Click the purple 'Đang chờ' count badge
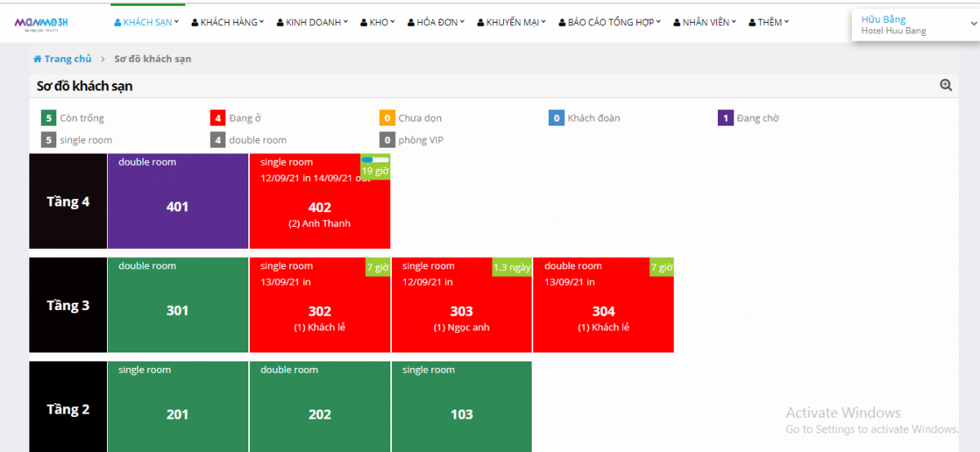This screenshot has height=452, width=980. 725,118
